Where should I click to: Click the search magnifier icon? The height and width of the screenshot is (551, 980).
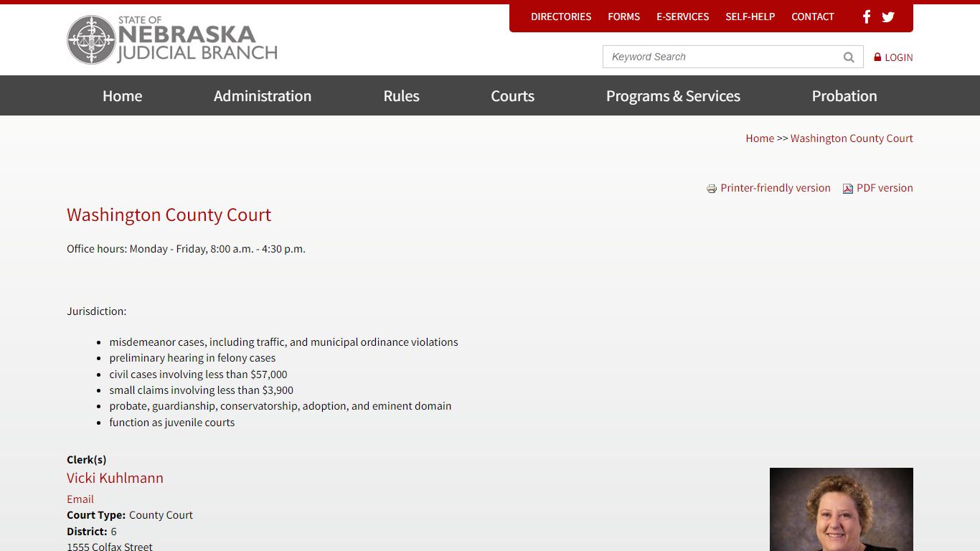(x=849, y=57)
